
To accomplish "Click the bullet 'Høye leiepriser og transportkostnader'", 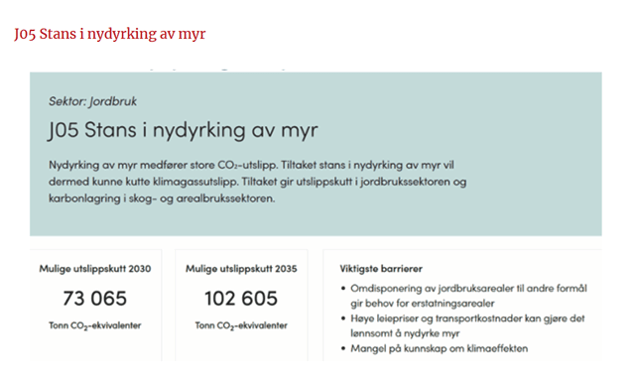I will click(437, 318).
